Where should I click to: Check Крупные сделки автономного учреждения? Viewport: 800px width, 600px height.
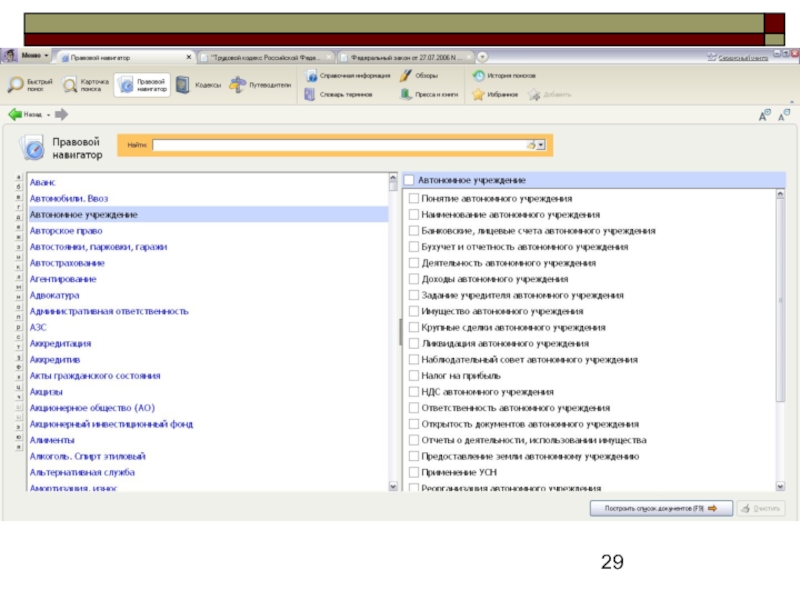coord(414,327)
